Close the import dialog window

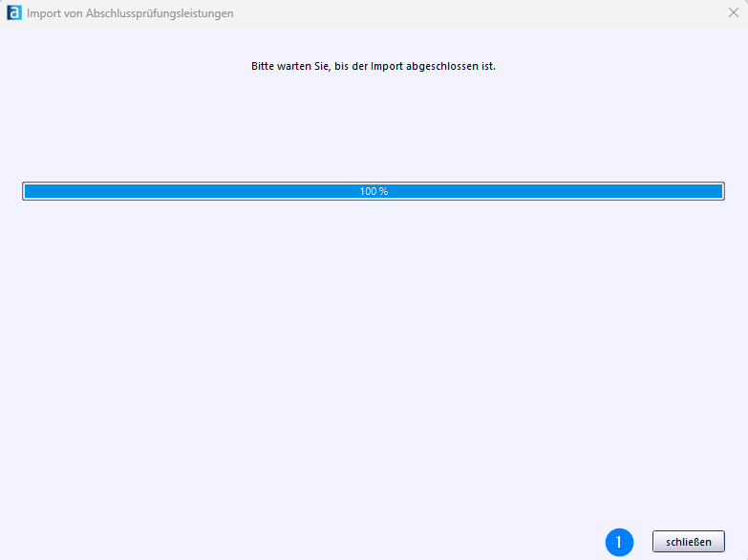click(734, 12)
